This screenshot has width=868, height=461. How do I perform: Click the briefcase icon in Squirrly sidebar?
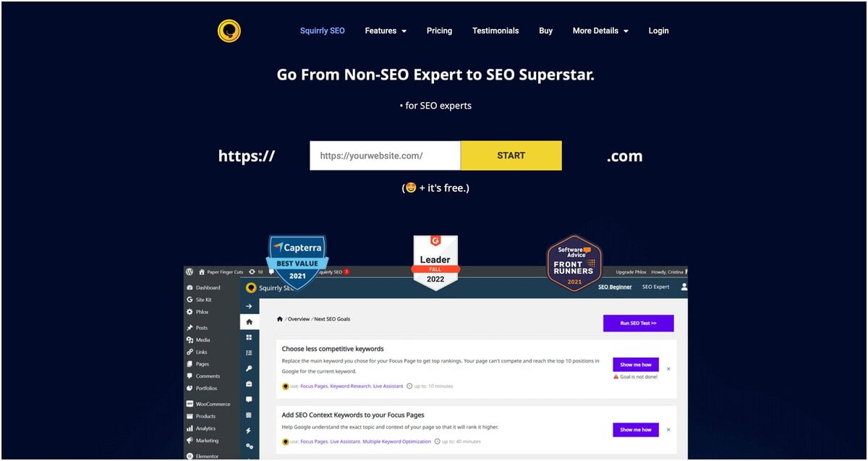[249, 384]
